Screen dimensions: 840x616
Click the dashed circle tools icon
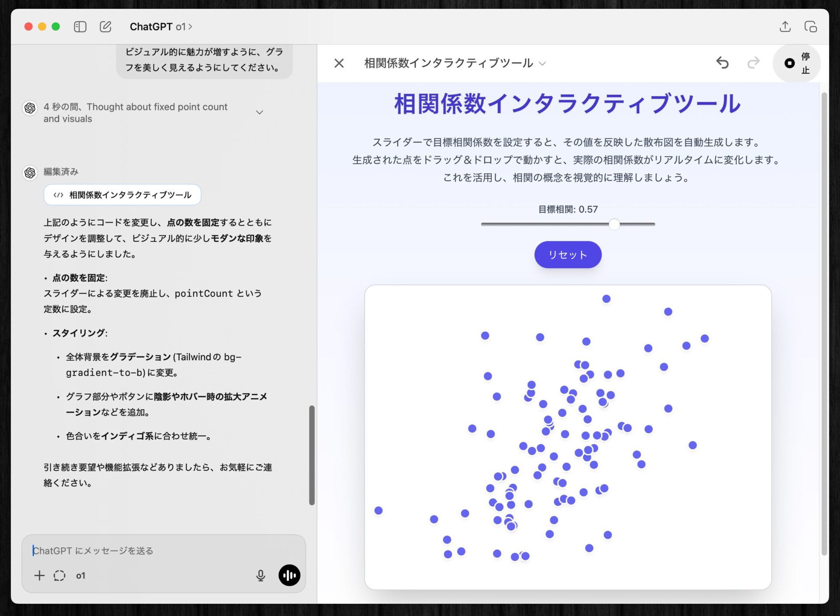coord(59,575)
